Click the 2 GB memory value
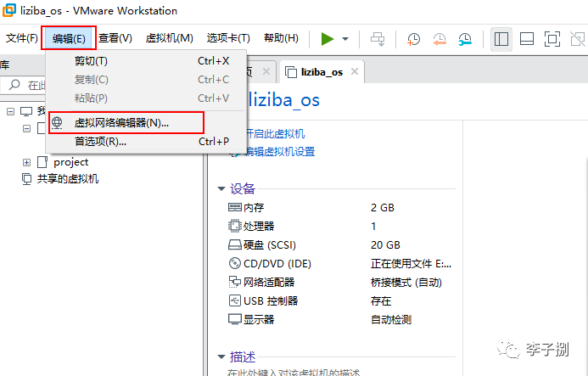 (x=383, y=207)
